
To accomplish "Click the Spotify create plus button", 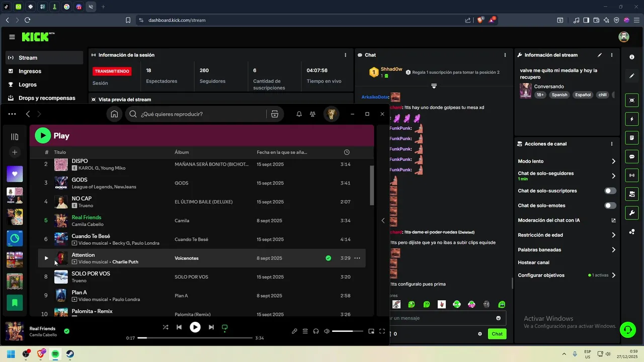I will click(x=15, y=152).
